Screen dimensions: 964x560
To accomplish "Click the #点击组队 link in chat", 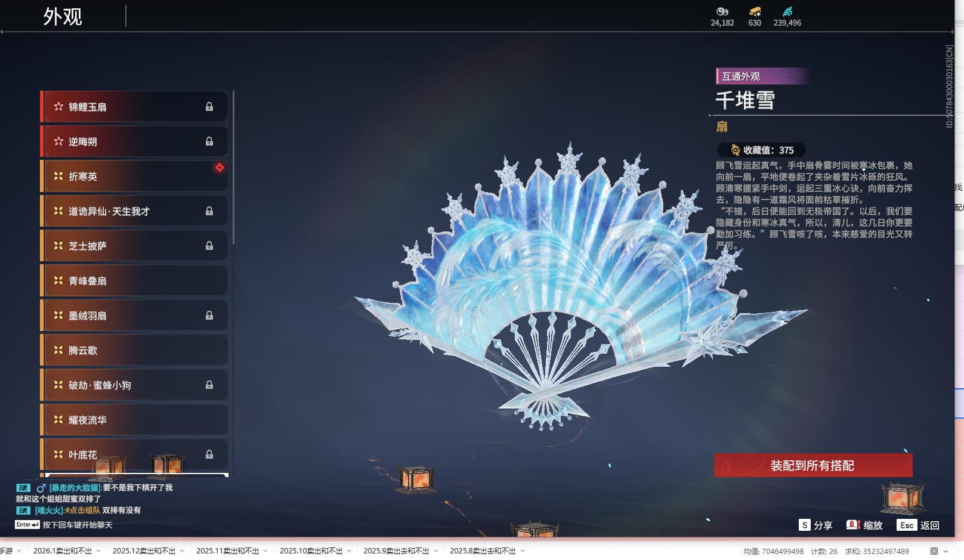I will 82,511.
